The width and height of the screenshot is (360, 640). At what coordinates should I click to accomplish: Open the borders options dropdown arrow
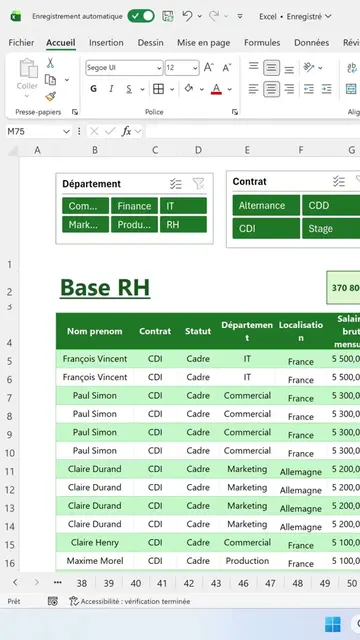pos(172,89)
